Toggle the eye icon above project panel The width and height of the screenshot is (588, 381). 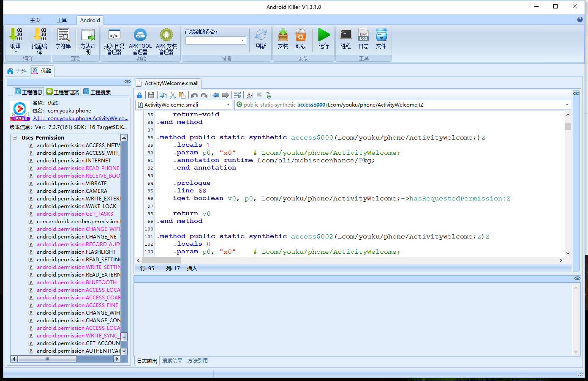click(127, 82)
